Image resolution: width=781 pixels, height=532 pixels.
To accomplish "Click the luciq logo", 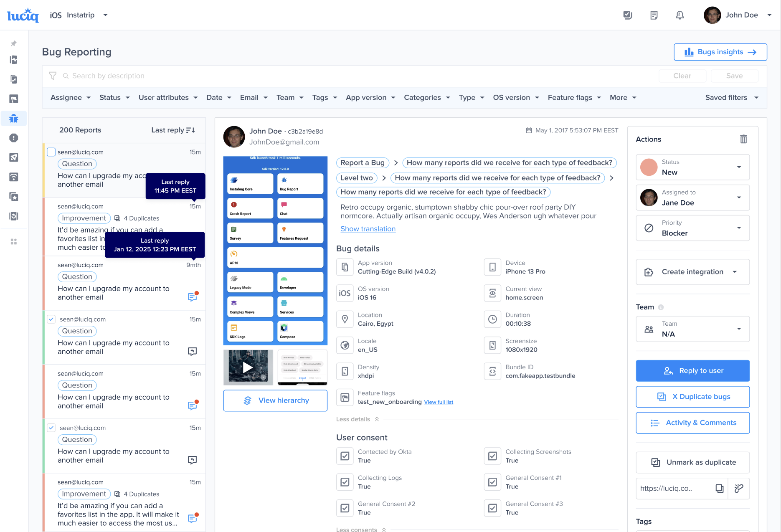I will pos(23,15).
